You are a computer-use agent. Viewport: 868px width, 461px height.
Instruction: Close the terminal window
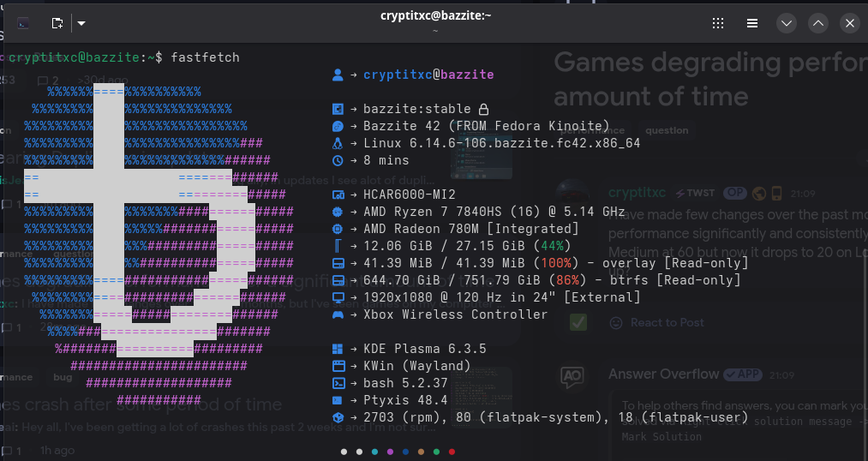tap(850, 23)
